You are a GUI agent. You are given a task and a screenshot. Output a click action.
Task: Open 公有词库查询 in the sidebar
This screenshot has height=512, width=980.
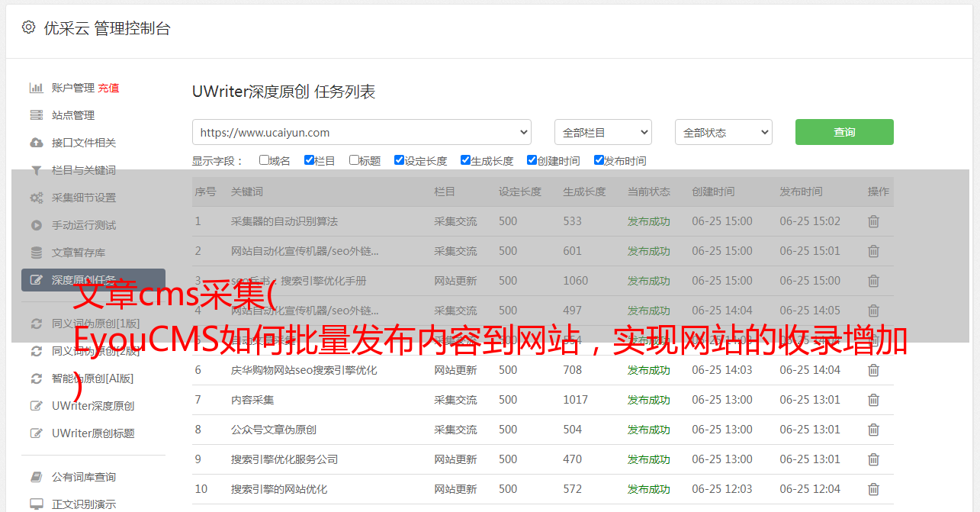click(84, 477)
